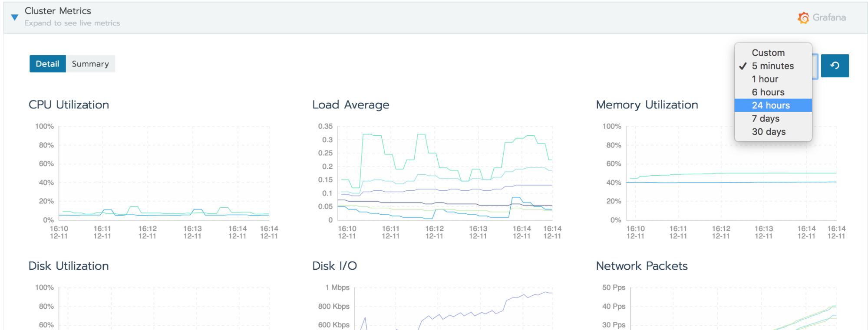
Task: Select the highlighted 24 hours option
Action: (x=773, y=105)
